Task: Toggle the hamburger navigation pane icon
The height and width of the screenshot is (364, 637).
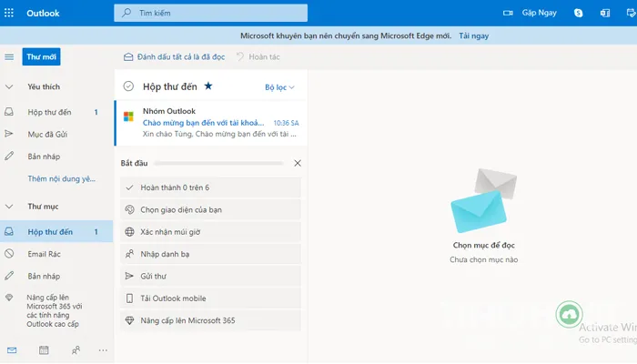Action: tap(9, 56)
